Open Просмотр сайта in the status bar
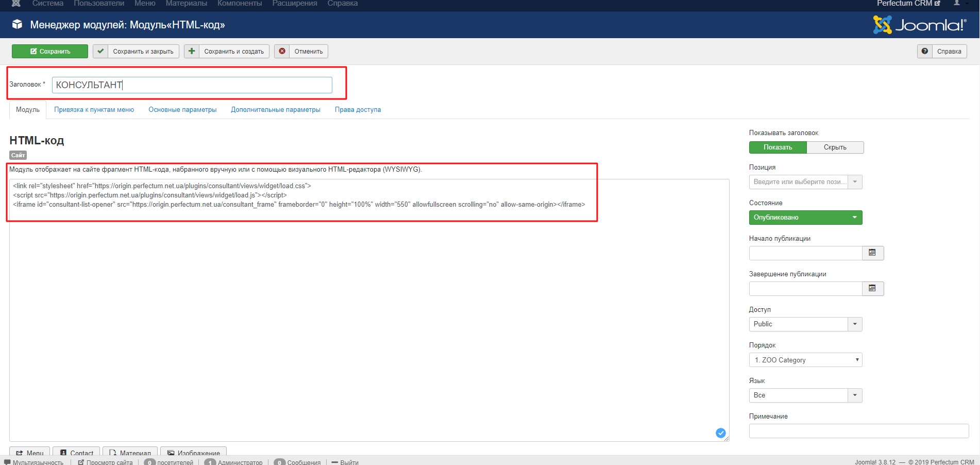 (105, 462)
